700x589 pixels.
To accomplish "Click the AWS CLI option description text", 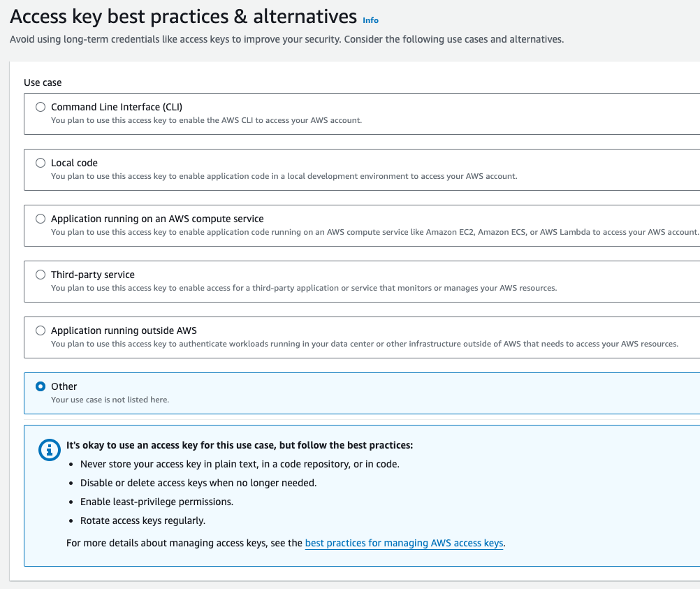I will (x=206, y=120).
